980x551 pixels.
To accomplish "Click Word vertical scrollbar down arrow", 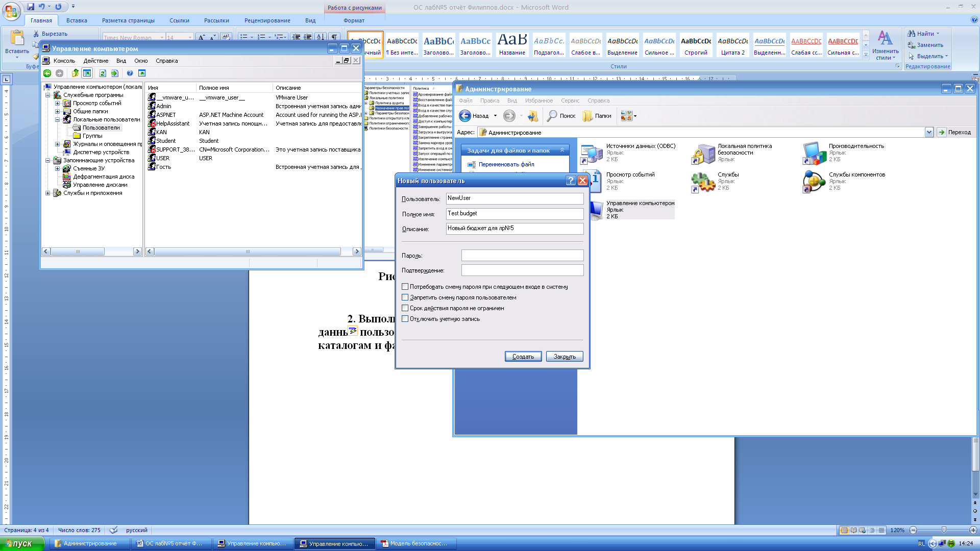I will [x=975, y=494].
